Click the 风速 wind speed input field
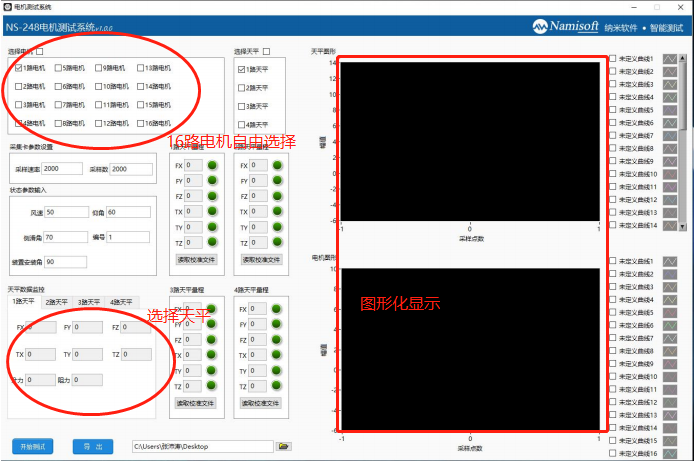Viewport: 696px width, 462px height. click(x=65, y=212)
